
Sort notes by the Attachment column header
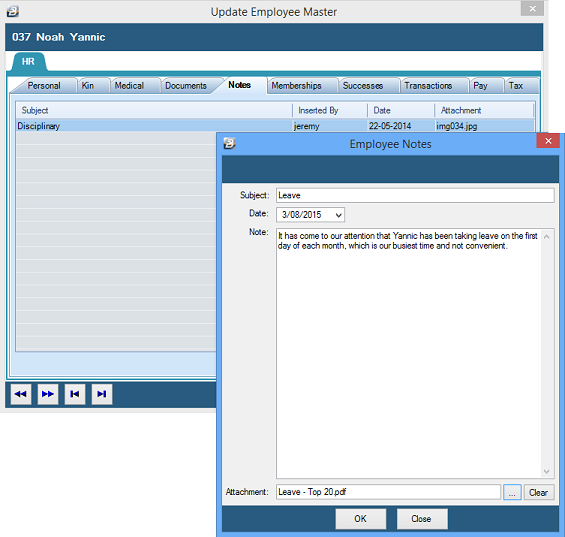point(484,110)
